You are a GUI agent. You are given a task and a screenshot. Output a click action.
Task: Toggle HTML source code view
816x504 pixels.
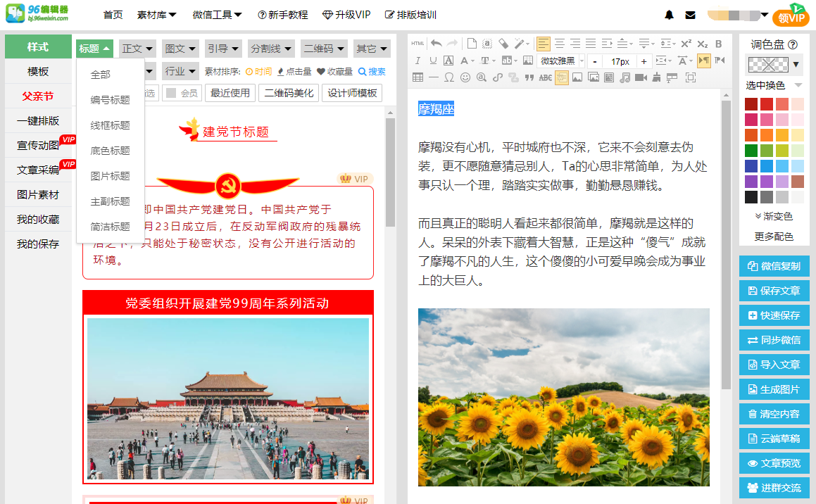tap(418, 43)
